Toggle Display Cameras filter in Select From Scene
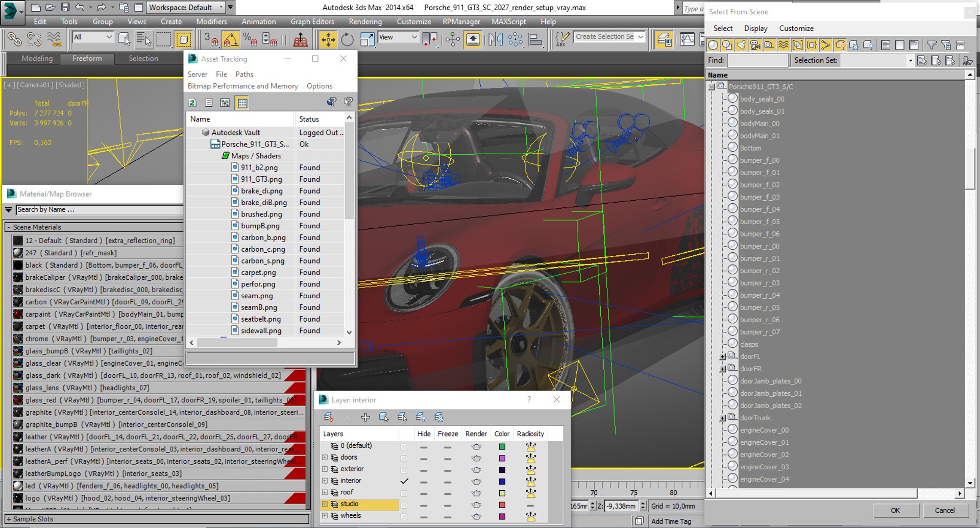This screenshot has width=980, height=528. [755, 45]
